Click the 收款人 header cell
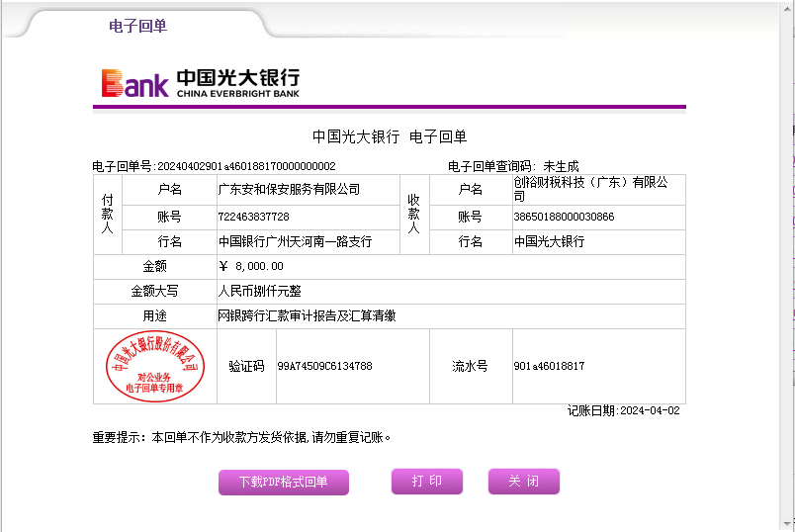Image resolution: width=795 pixels, height=532 pixels. pyautogui.click(x=414, y=214)
